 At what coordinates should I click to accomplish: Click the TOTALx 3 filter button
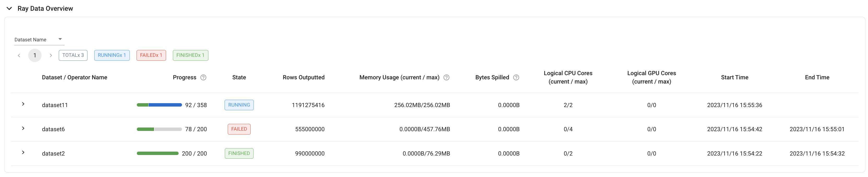(x=73, y=55)
